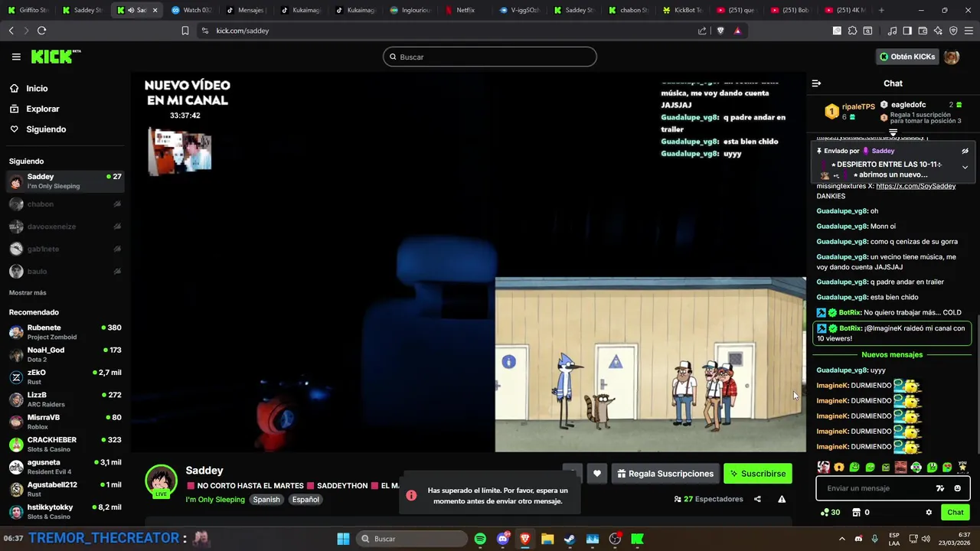Go to Kick home logo
This screenshot has width=980, height=551.
pos(56,57)
